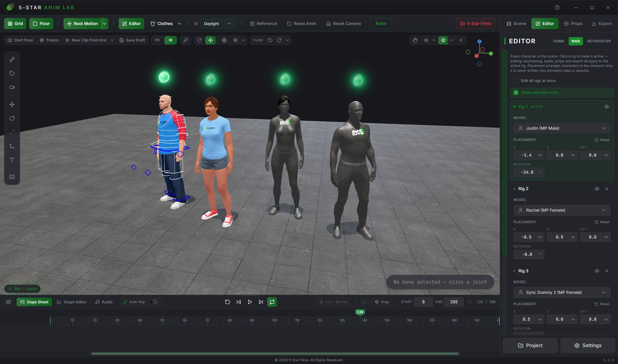Click the help icon in title bar

(557, 7)
